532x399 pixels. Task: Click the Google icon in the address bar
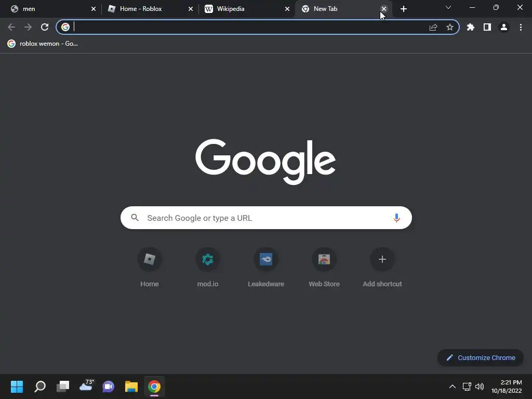65,27
